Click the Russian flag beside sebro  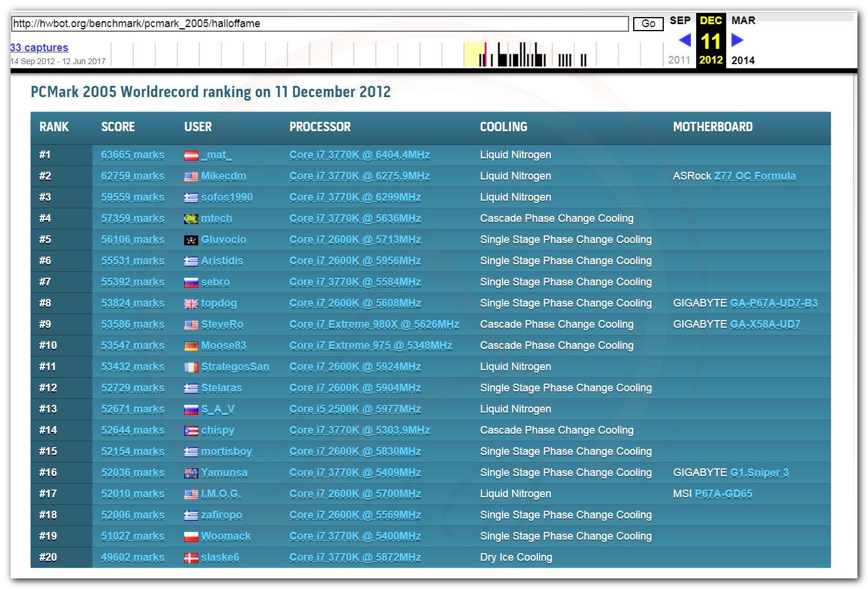(x=191, y=282)
